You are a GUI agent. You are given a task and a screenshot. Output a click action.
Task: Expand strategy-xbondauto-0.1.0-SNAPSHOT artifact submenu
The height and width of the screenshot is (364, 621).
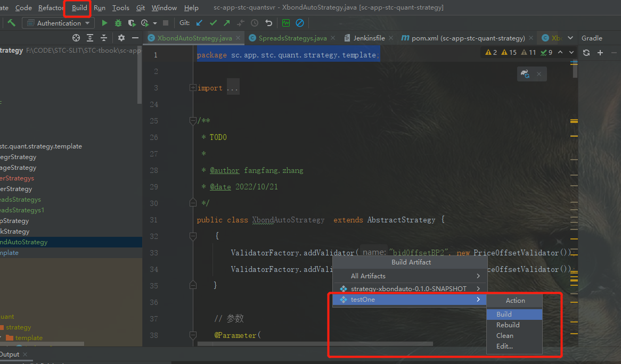[x=410, y=288]
